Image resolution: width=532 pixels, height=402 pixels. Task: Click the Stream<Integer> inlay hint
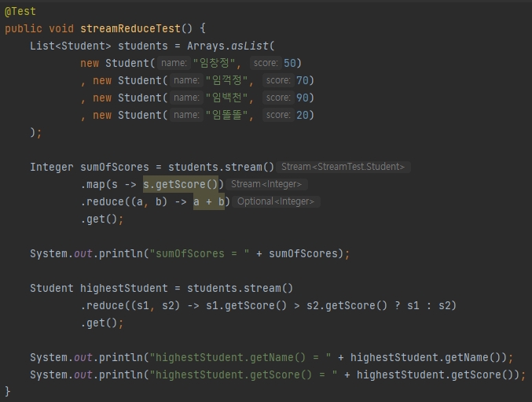pyautogui.click(x=267, y=184)
